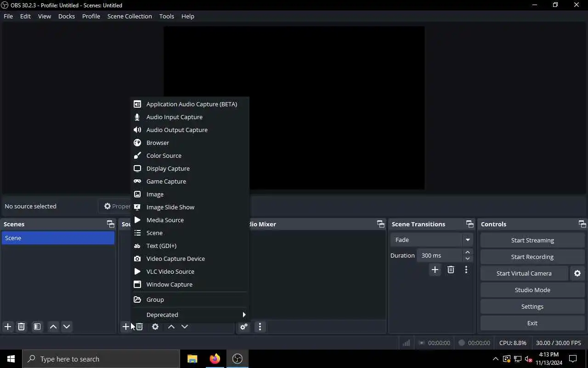Add an Image source
The height and width of the screenshot is (368, 588).
point(190,194)
